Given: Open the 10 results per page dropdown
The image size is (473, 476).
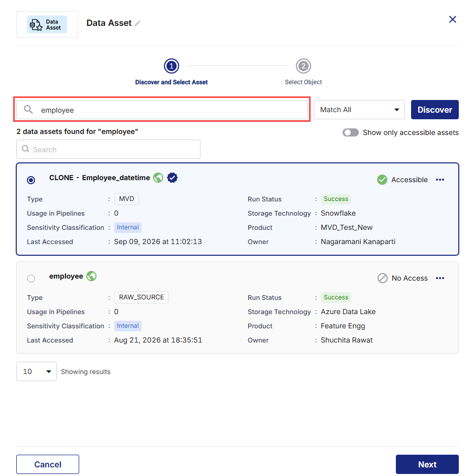Looking at the screenshot, I should click(37, 371).
